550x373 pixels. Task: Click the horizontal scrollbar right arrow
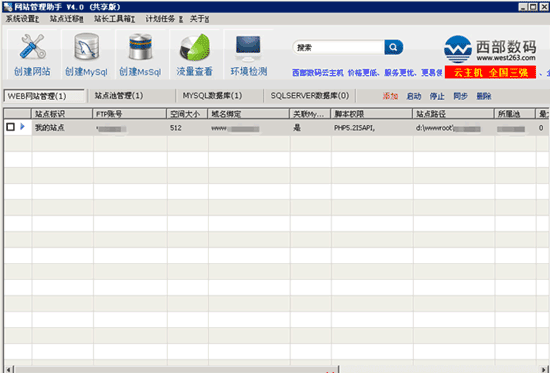click(x=545, y=369)
